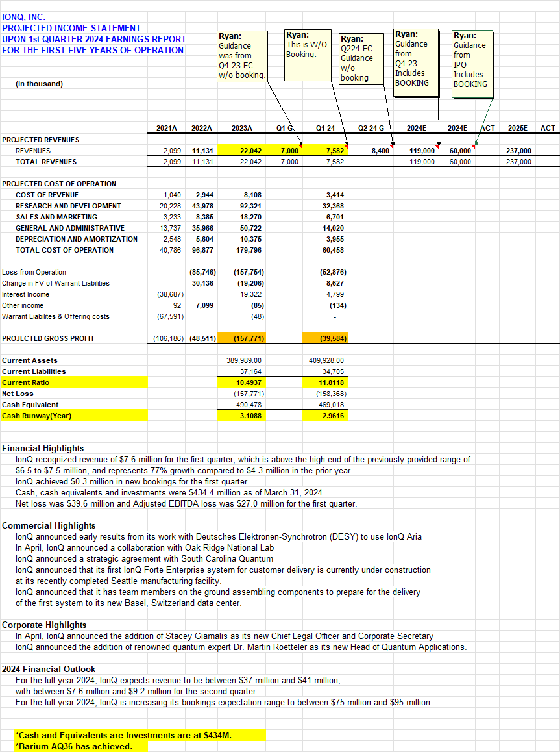The width and height of the screenshot is (560, 752).
Task: Select interest income value '19,322'
Action: click(251, 294)
